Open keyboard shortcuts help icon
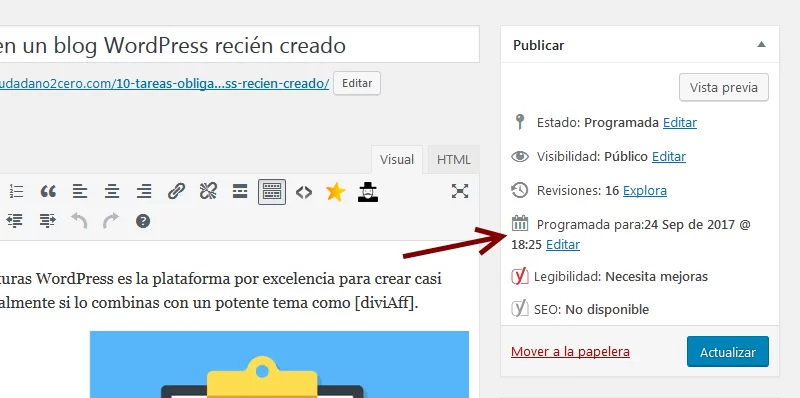The height and width of the screenshot is (398, 800). [x=143, y=221]
